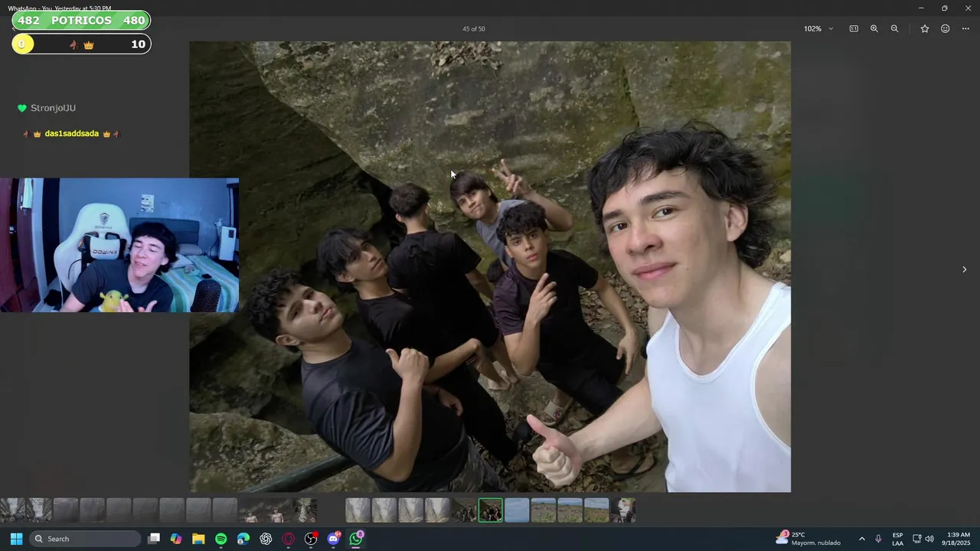Go to the next photo with the right chevron
980x551 pixels.
click(x=964, y=269)
